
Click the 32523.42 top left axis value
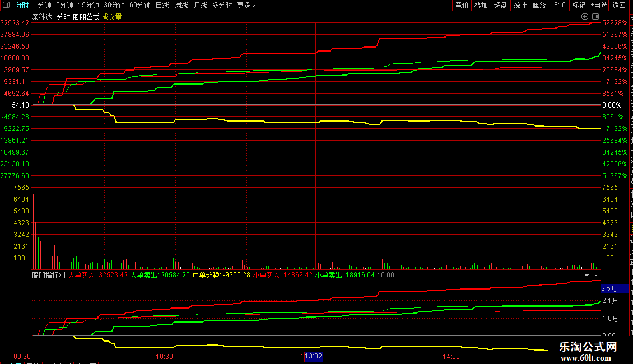[15, 23]
